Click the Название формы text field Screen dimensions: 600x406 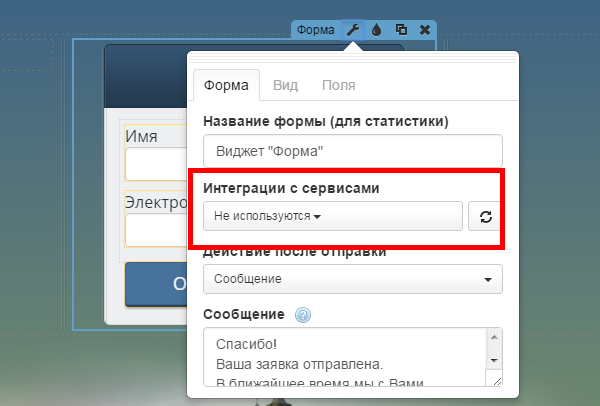pos(352,151)
